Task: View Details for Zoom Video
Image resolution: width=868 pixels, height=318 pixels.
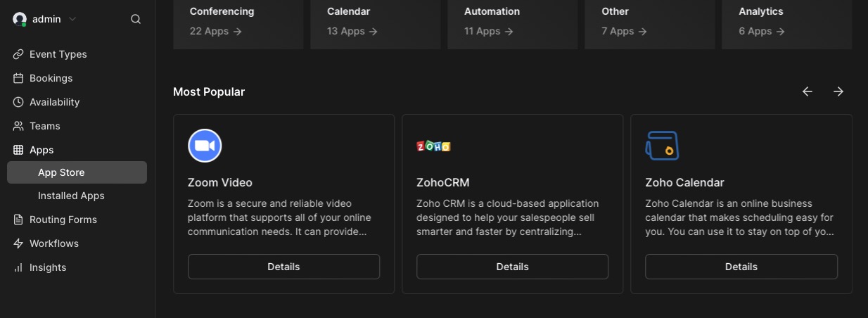Action: pos(283,267)
